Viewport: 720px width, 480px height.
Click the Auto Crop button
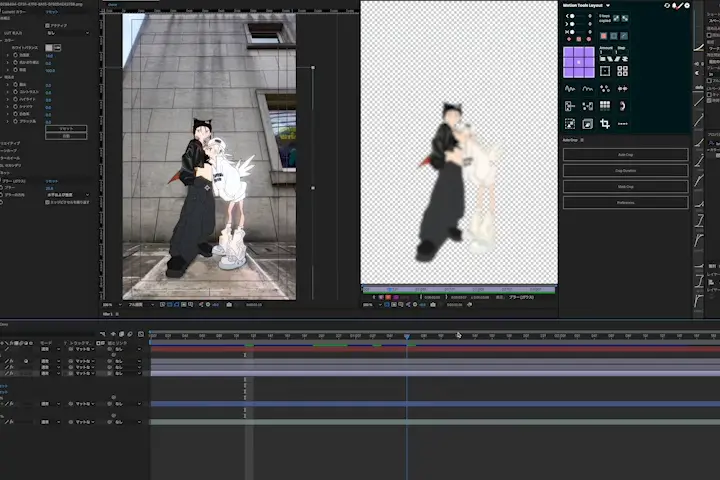(x=625, y=155)
